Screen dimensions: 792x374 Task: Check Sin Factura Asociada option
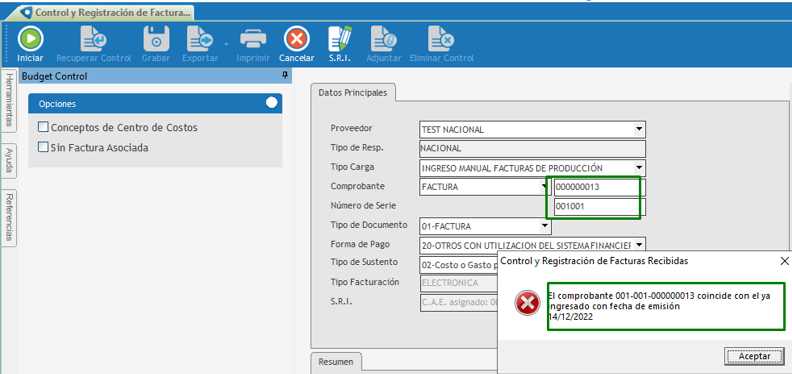43,147
